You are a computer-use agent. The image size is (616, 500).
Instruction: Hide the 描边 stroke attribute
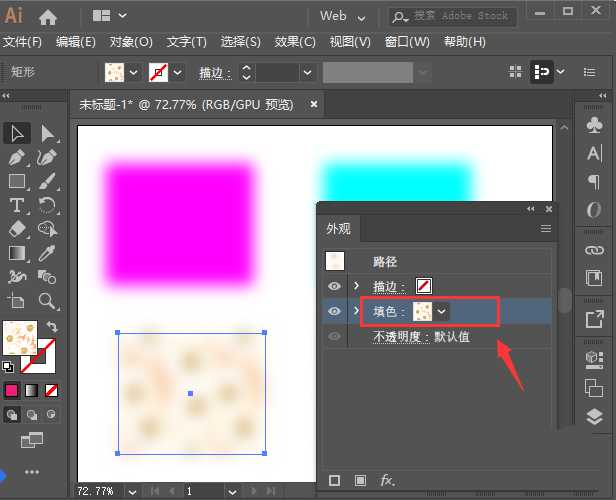[x=335, y=287]
